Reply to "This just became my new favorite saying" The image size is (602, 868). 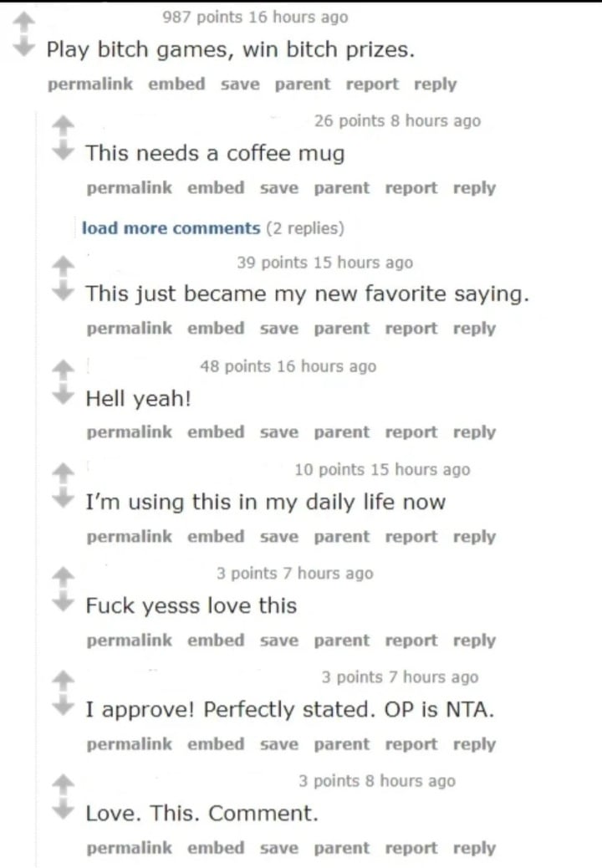[x=474, y=329]
